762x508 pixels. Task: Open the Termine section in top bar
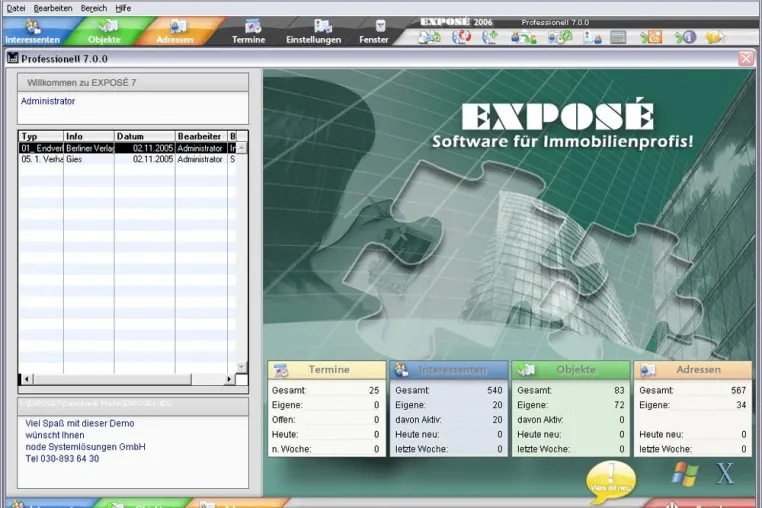point(248,32)
